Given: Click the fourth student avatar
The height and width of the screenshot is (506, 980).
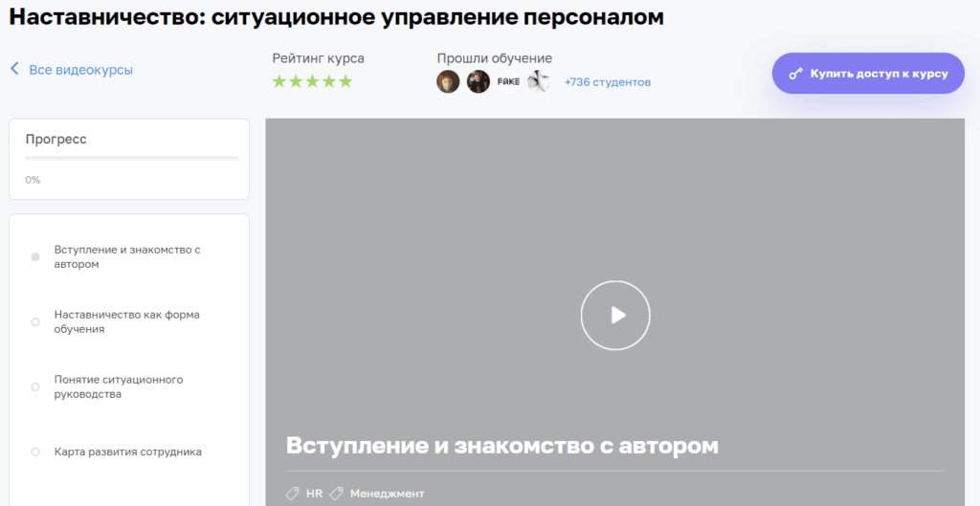Looking at the screenshot, I should point(538,82).
